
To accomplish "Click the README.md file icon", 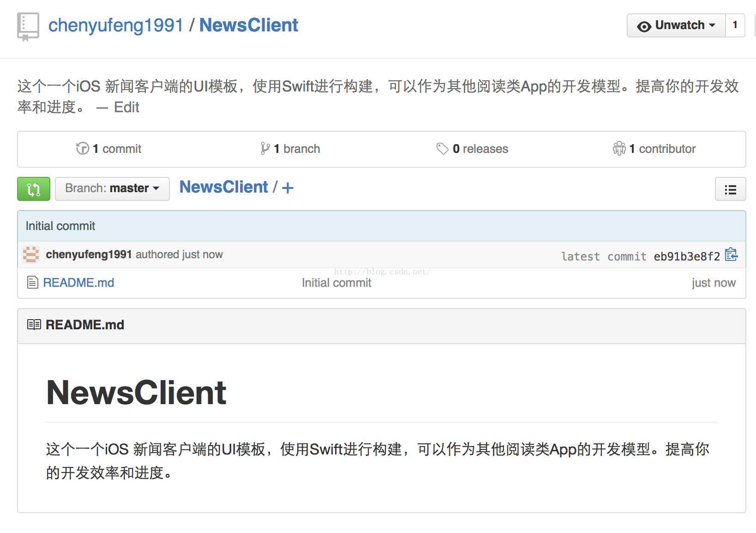I will (33, 282).
